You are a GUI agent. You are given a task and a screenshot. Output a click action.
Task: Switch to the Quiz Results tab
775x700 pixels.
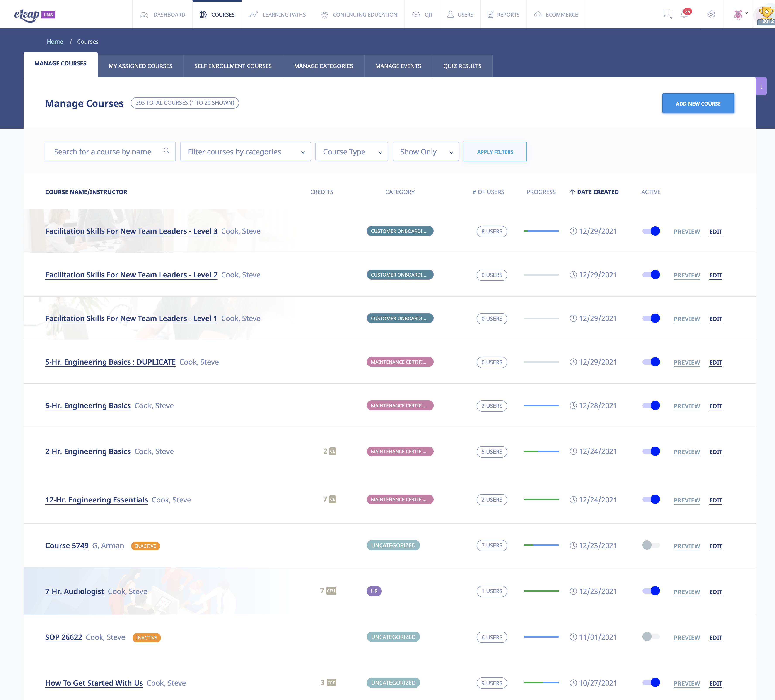tap(462, 66)
